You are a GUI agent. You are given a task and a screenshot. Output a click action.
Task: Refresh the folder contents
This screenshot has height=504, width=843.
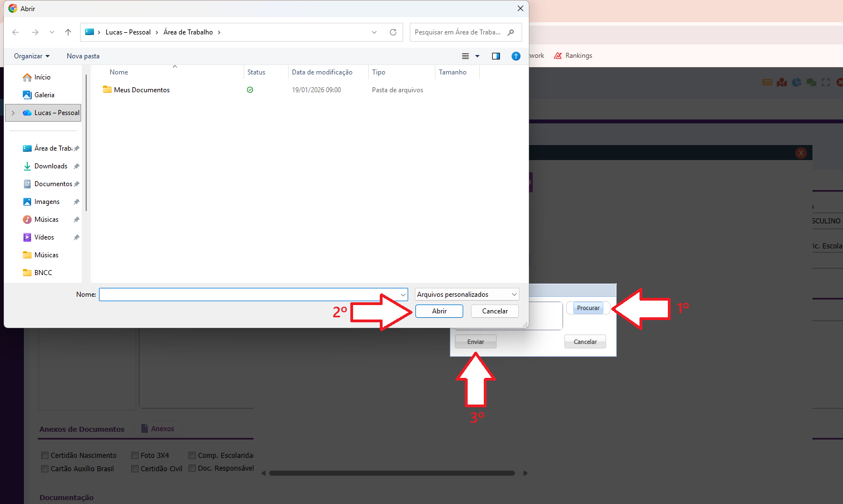tap(393, 32)
